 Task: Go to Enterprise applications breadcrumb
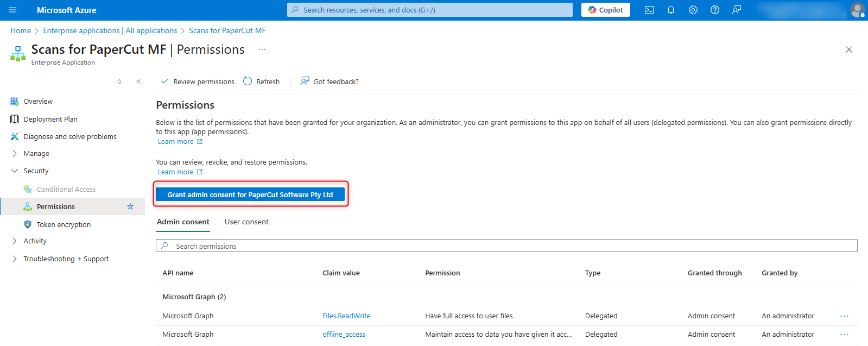coord(110,31)
